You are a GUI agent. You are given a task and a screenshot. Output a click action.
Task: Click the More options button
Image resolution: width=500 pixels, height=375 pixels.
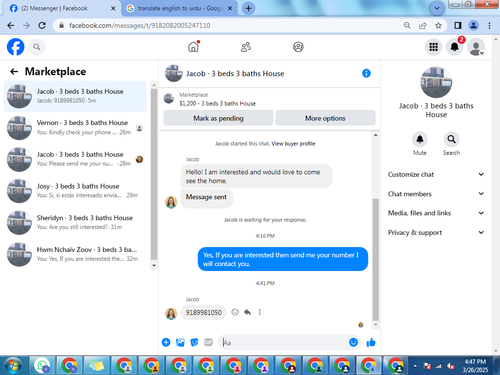325,118
